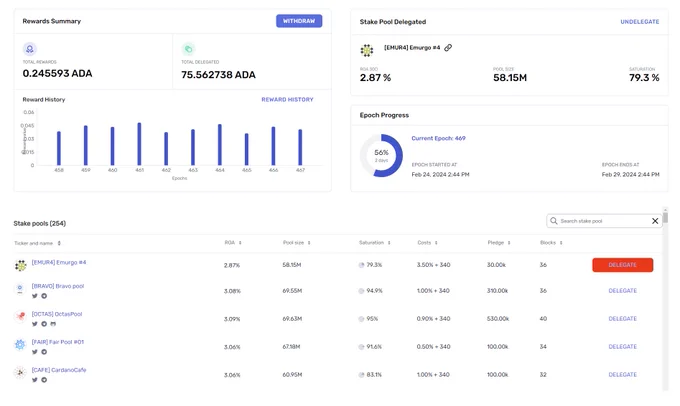680x406 pixels.
Task: Click the red DELEGATE button for Emurgo #4
Action: [x=622, y=265]
